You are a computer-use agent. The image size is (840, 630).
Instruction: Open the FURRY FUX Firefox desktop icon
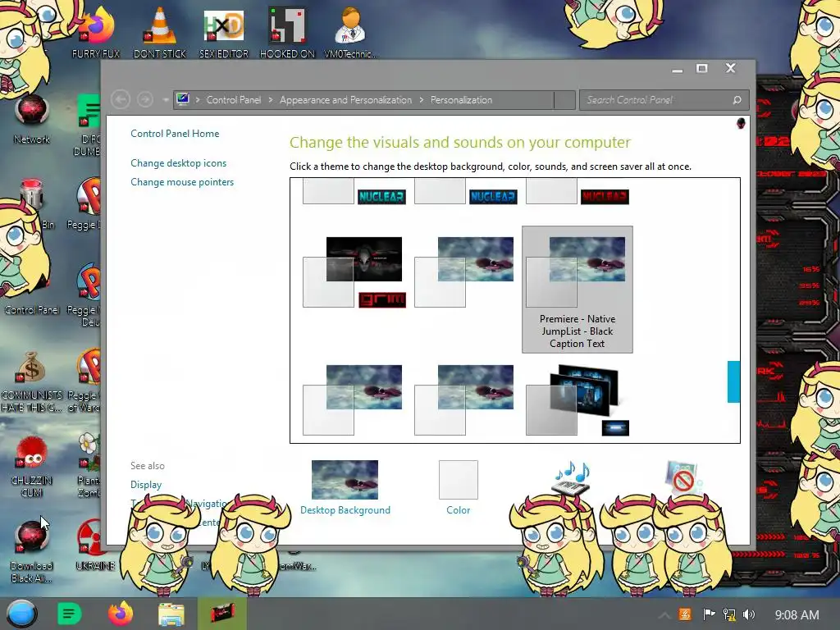(96, 32)
